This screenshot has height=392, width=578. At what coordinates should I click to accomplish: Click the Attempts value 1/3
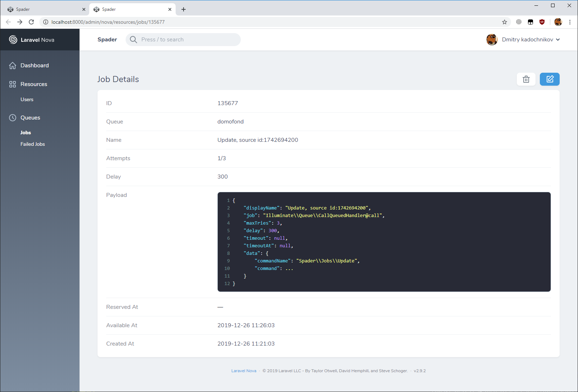pos(222,158)
